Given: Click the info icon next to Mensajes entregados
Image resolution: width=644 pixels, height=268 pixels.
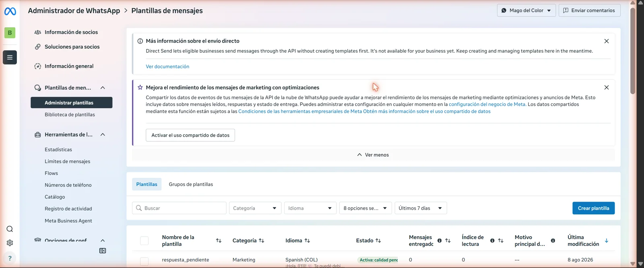Looking at the screenshot, I should click(x=440, y=241).
